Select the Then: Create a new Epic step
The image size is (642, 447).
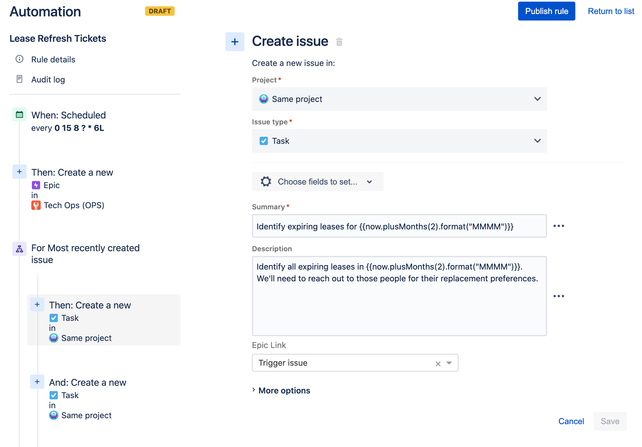point(72,189)
